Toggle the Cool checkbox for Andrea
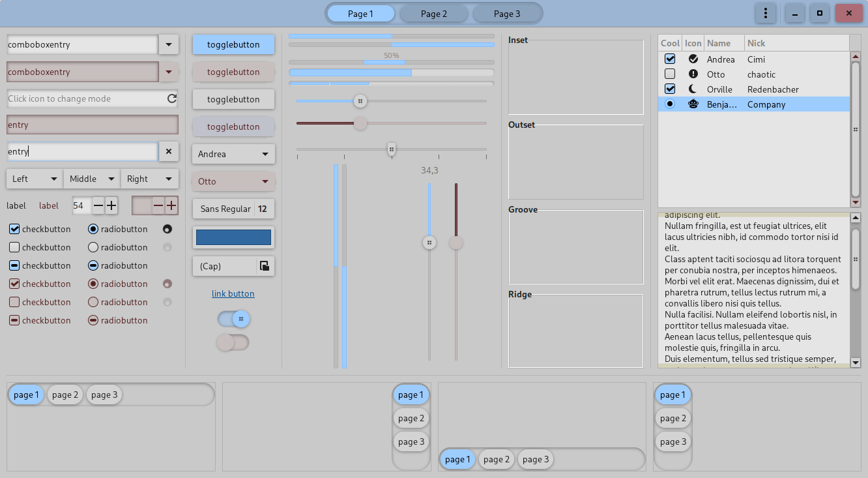The image size is (868, 478). point(670,59)
